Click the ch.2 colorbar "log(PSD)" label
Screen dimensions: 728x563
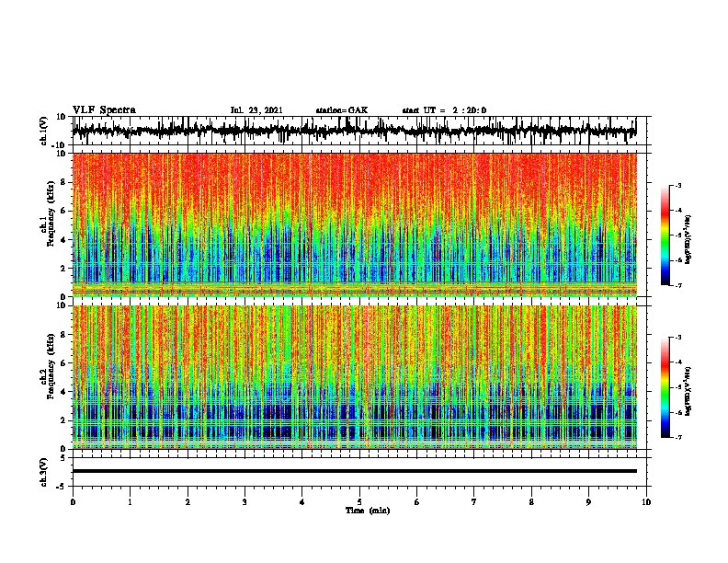[688, 391]
